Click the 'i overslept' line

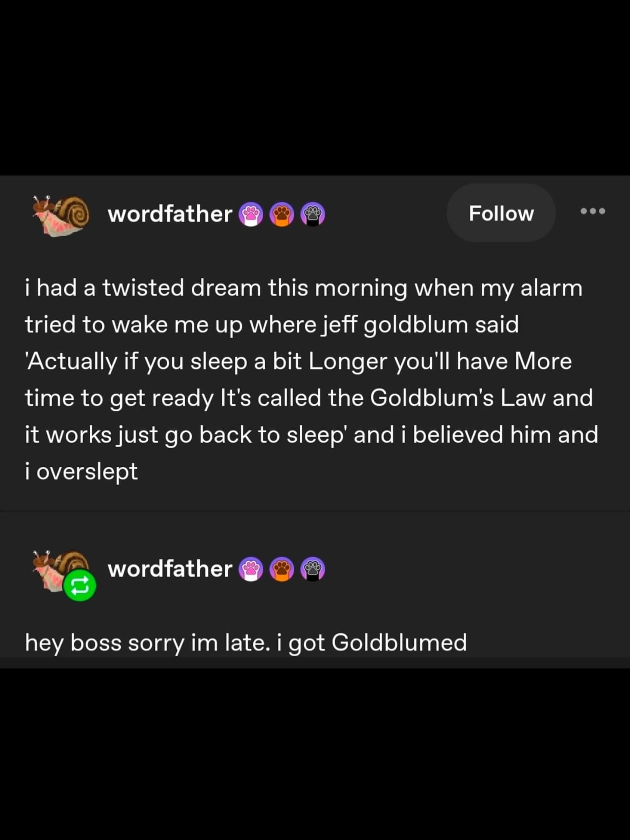(81, 472)
